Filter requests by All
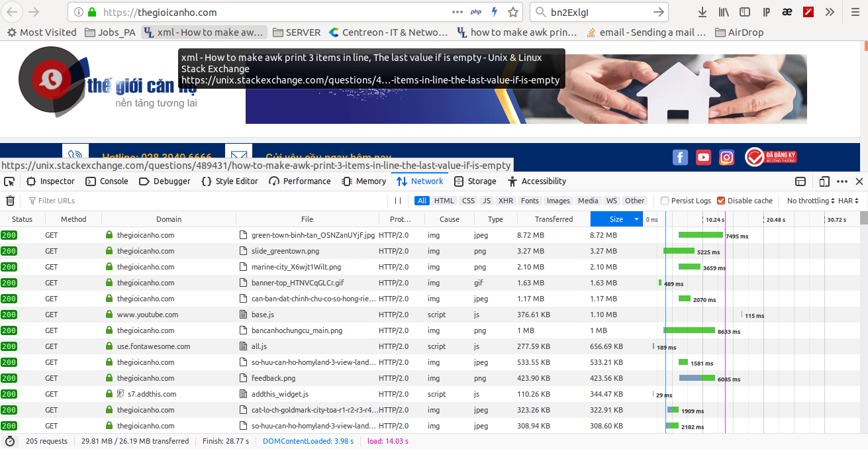Screen dimensions: 868x449 pos(422,201)
